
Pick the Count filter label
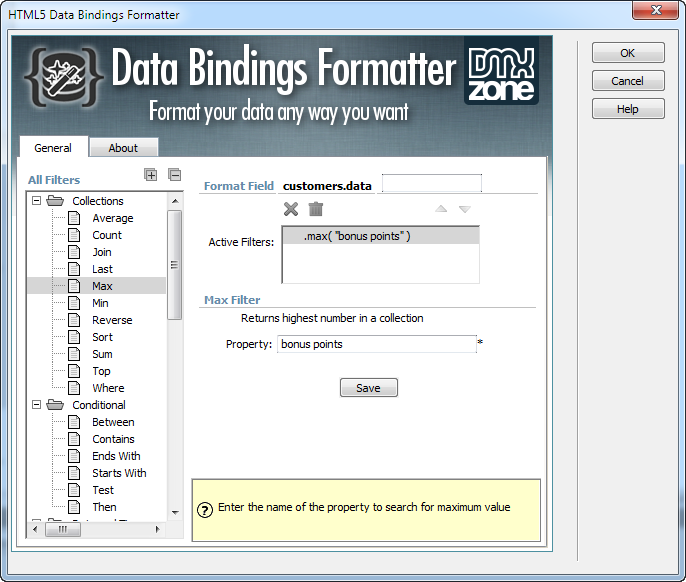tap(107, 235)
